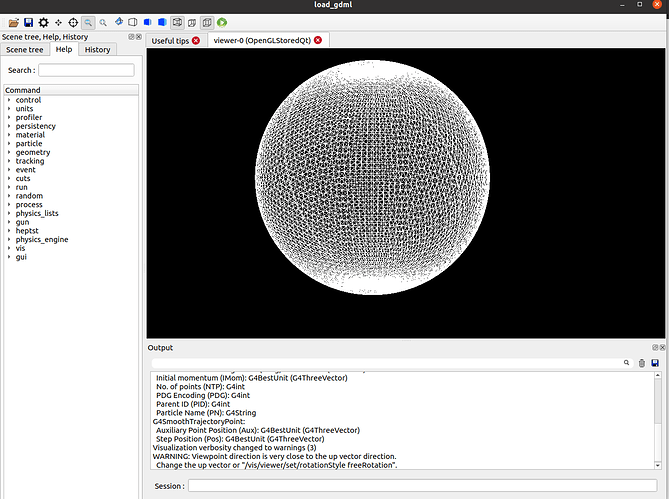Click the green Run beam on icon
Viewport: 669px width, 499px height.
tap(222, 22)
